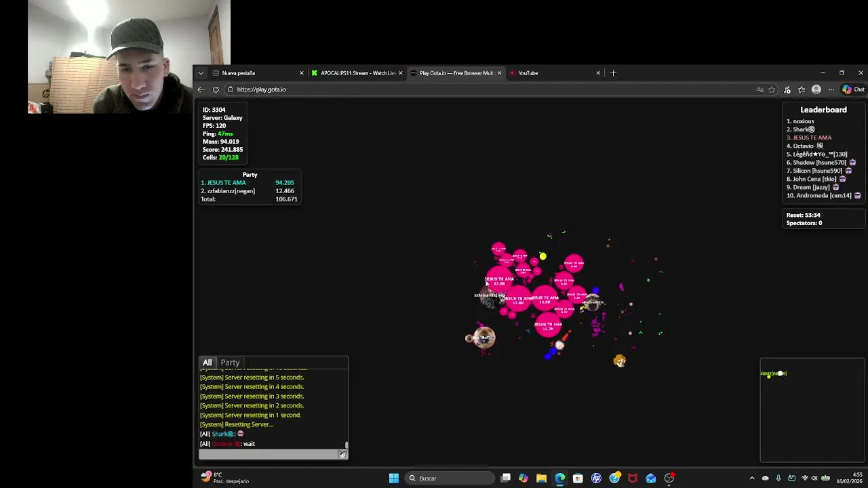The width and height of the screenshot is (868, 488).
Task: Click leaderboard entry 3. JESUS TE AMA
Action: pyautogui.click(x=809, y=138)
